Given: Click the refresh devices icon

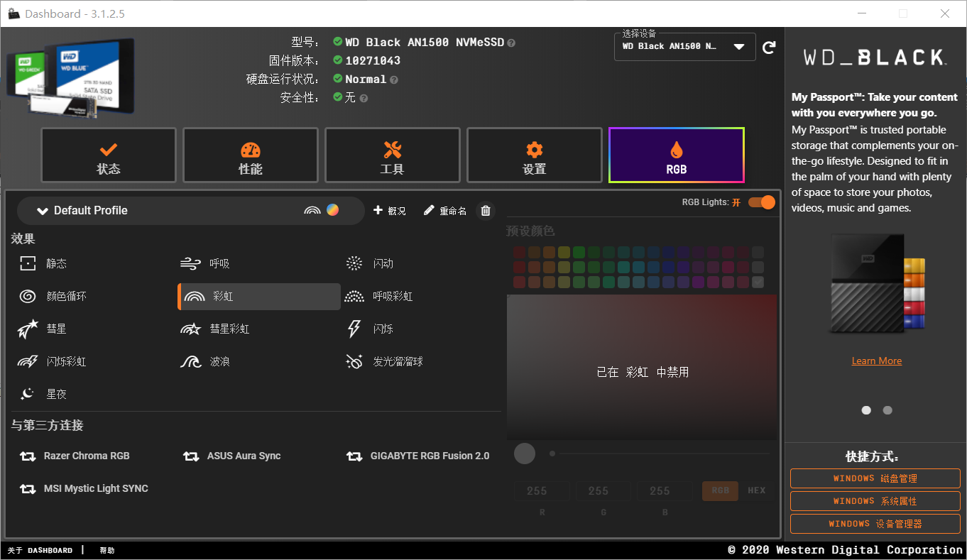Looking at the screenshot, I should pos(769,48).
